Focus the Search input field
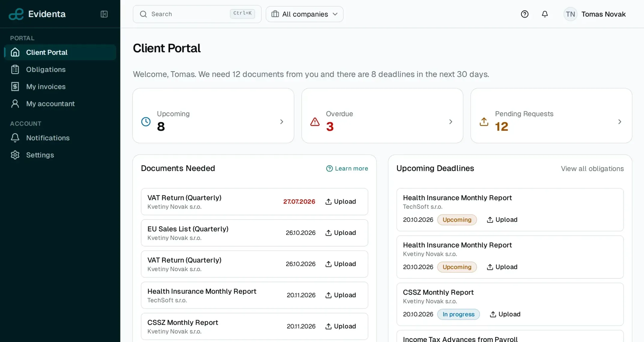 click(197, 14)
